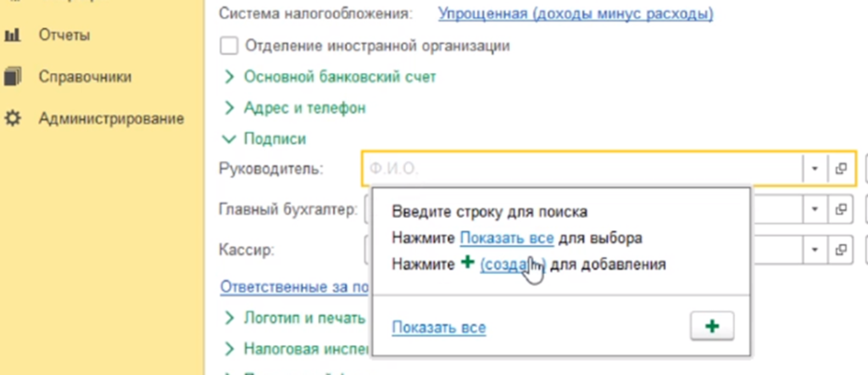Click the open-form icon in Кассир row
Screen dimensions: 868x375
click(x=841, y=250)
